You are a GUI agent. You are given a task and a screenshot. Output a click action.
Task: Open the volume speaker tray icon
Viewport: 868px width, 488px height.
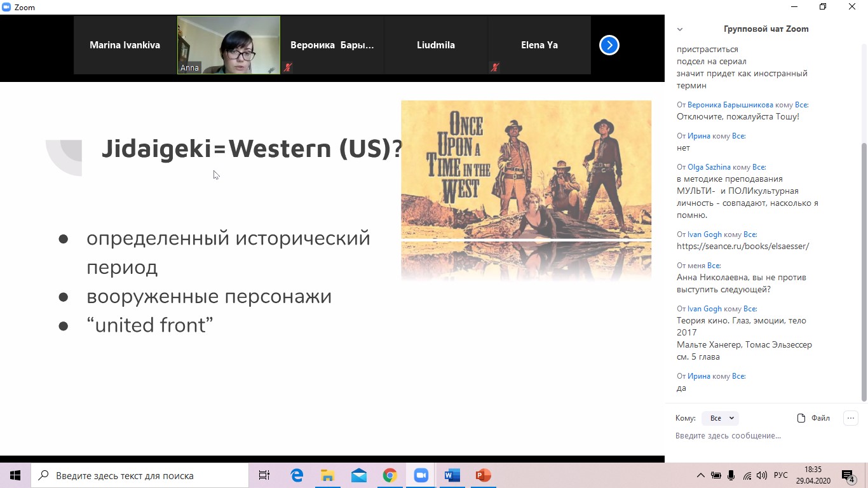click(761, 475)
